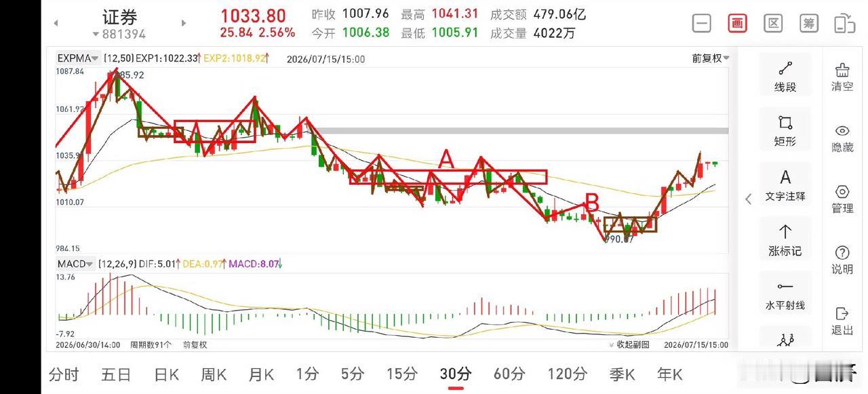
Task: Click the [12,26,9] MACD parameter label
Action: point(118,264)
